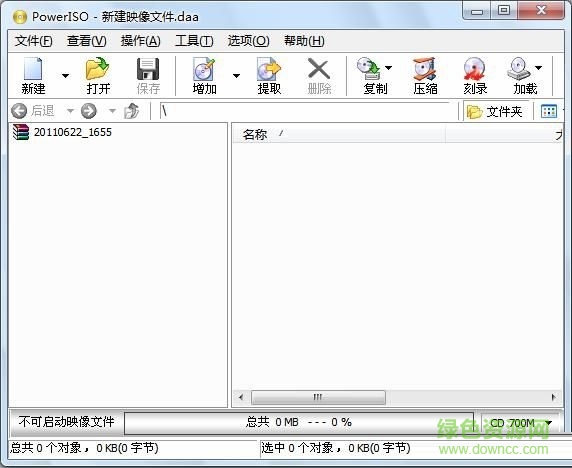
Task: Open the Back history dropdown arrow
Action: click(x=70, y=110)
